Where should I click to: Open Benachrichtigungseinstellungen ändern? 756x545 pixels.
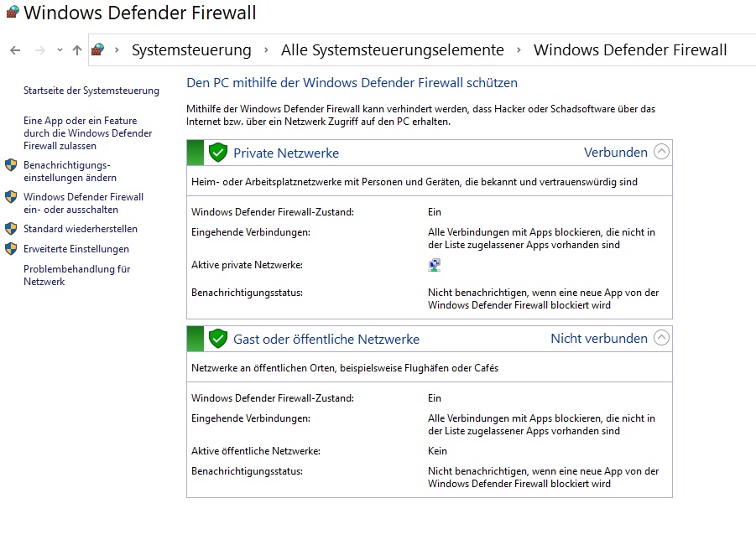70,171
